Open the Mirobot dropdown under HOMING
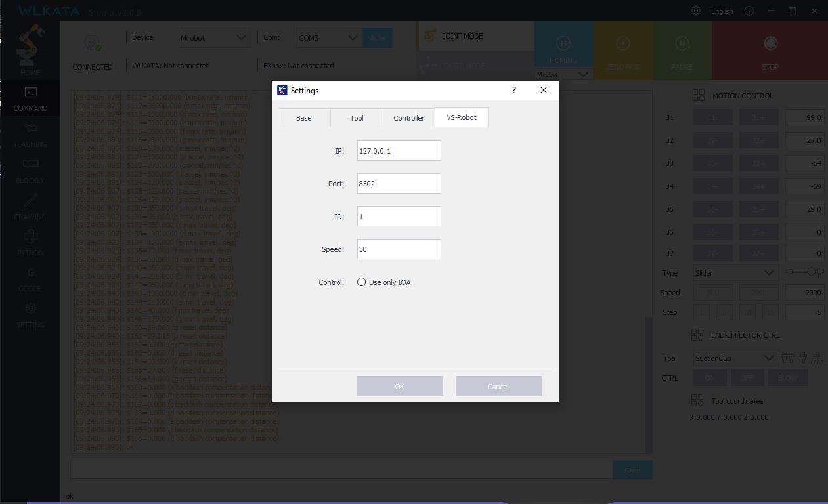828x504 pixels. (563, 74)
